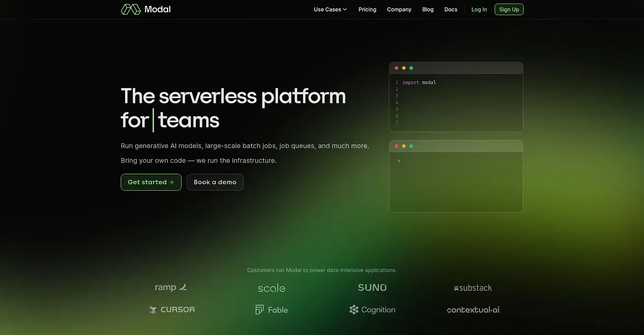Click the Scale customer logo

(271, 288)
